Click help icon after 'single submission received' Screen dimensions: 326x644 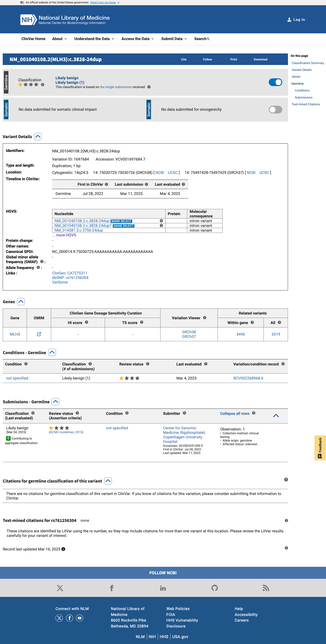[x=149, y=87]
